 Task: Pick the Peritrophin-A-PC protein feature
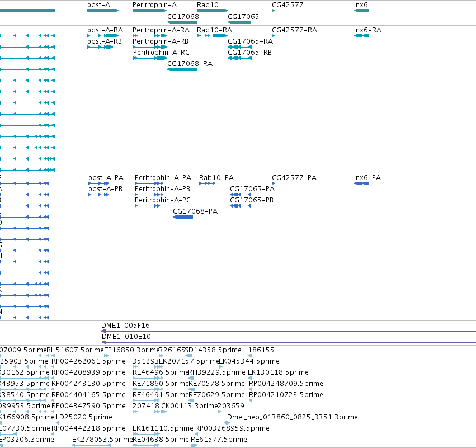pos(148,206)
